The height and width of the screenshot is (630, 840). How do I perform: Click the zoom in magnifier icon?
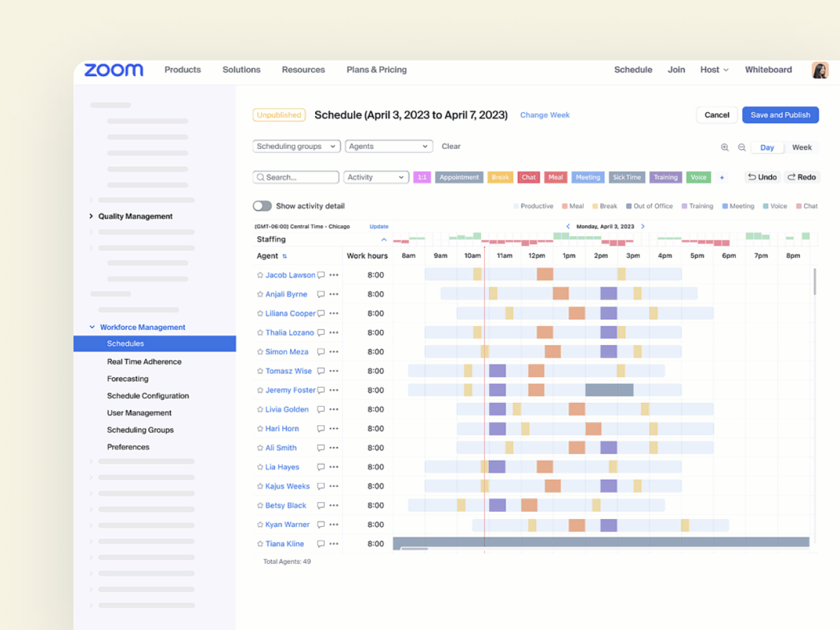click(724, 148)
